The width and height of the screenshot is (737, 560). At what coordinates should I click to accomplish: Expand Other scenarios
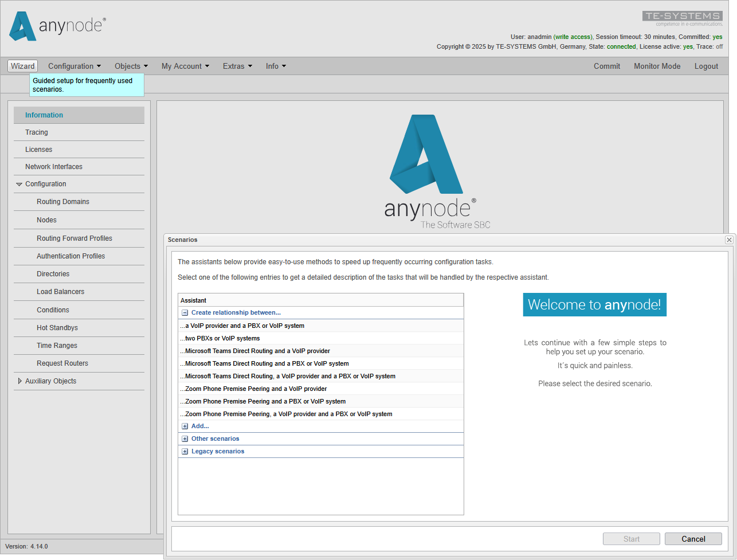pos(184,438)
